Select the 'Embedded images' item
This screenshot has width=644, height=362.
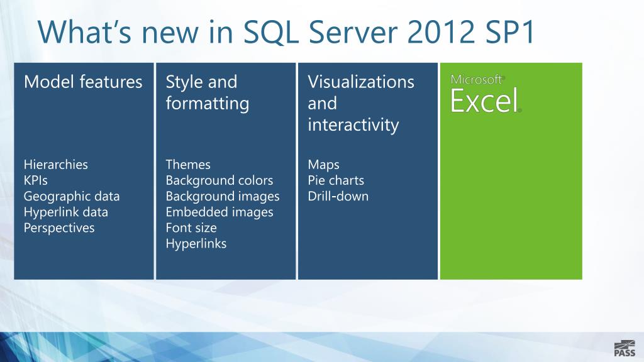219,212
